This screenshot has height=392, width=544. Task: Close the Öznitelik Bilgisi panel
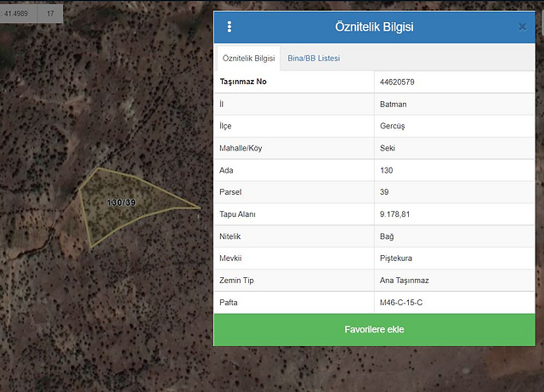tap(522, 26)
